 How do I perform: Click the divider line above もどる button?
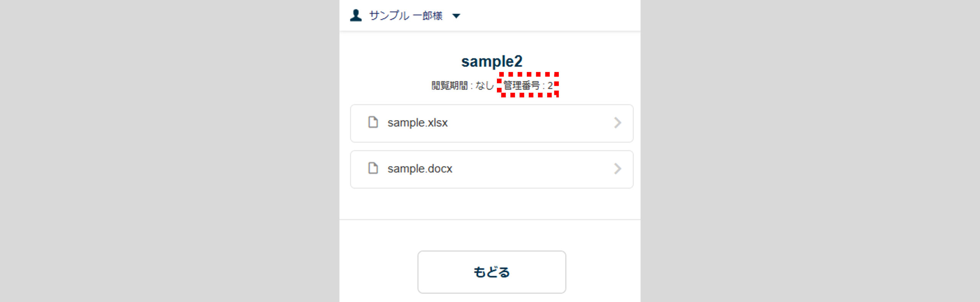[x=490, y=220]
